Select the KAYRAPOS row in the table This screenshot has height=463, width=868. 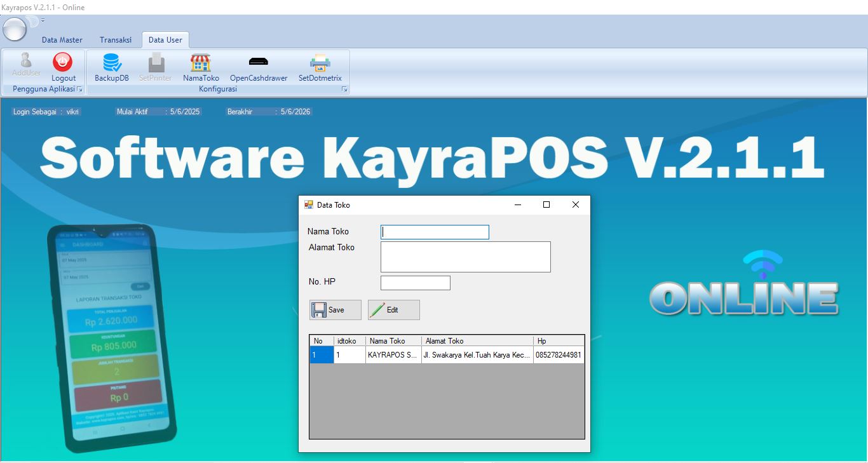click(x=393, y=355)
